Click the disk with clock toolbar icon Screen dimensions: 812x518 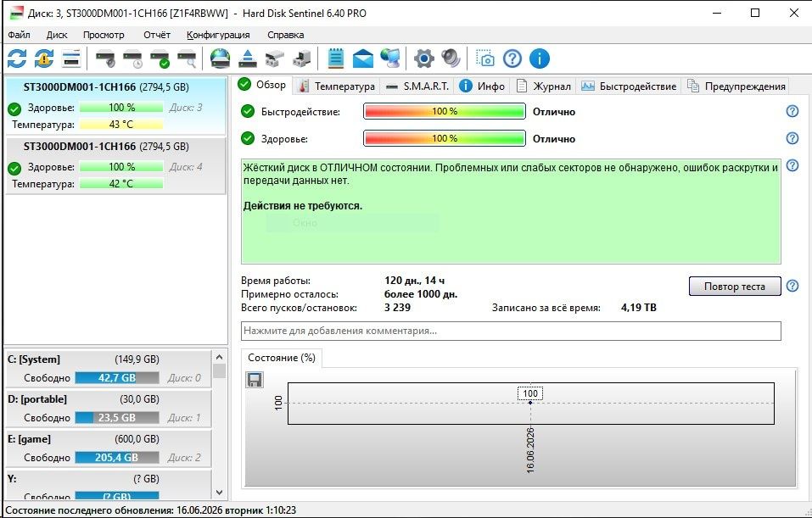coord(132,58)
